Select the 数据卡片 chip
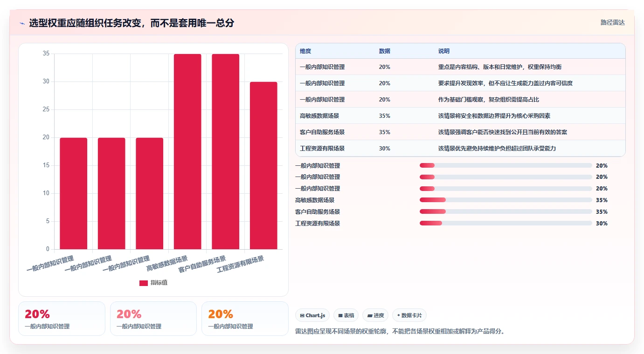644x354 pixels. click(409, 315)
